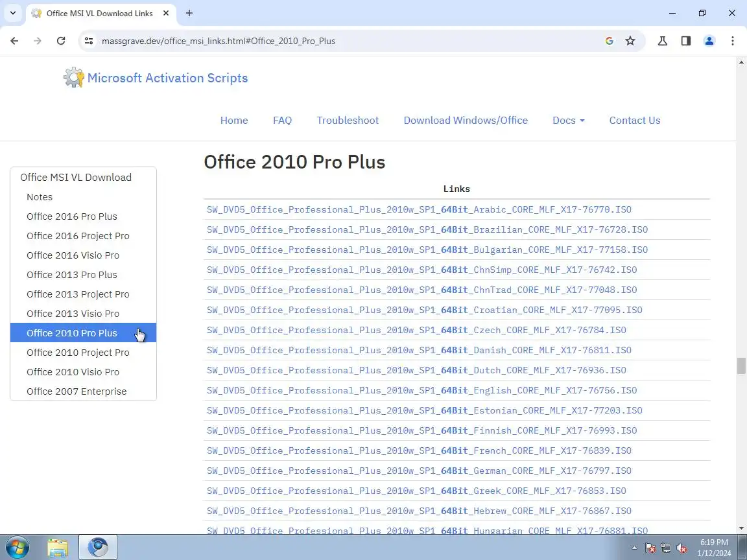Screen dimensions: 747x560
Task: Open Download Windows/Office nav link
Action: [466, 121]
